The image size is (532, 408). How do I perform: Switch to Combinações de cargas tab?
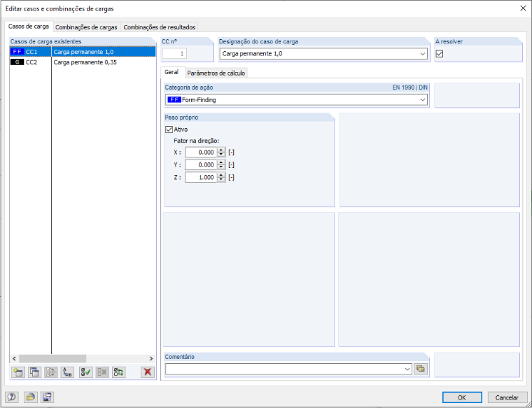coord(86,27)
